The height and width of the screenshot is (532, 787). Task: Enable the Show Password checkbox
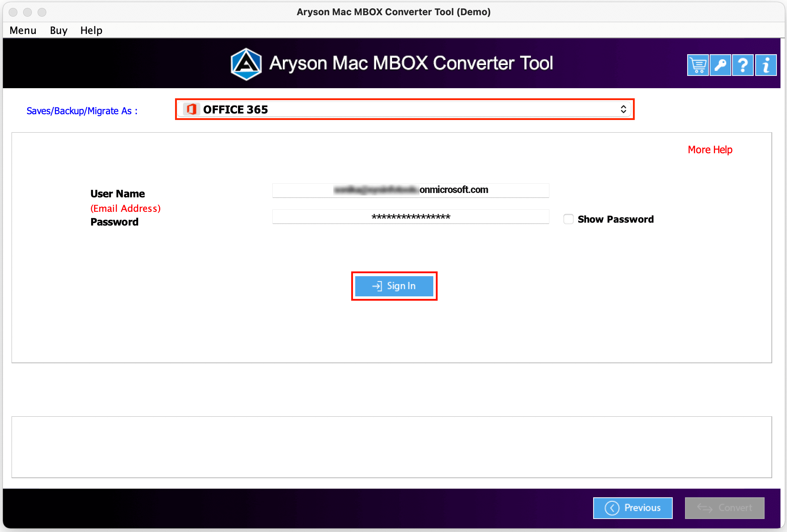pos(568,219)
